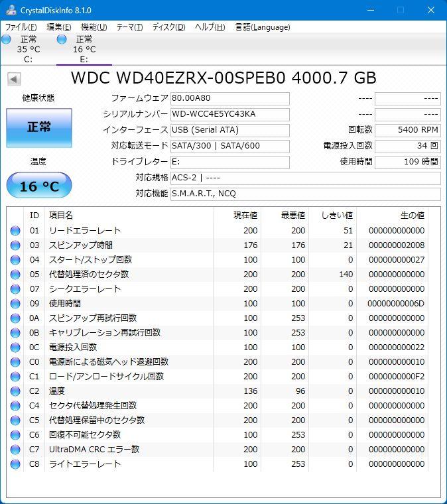This screenshot has width=447, height=504.
Task: Click the status icon for 代替処理済のセクタ数
Action: [x=15, y=275]
